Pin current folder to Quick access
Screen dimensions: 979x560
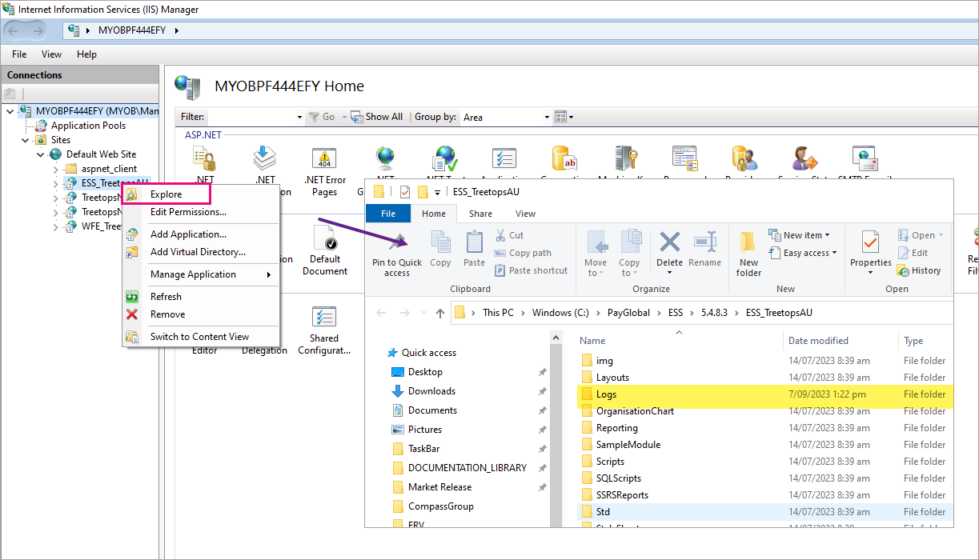pyautogui.click(x=396, y=252)
